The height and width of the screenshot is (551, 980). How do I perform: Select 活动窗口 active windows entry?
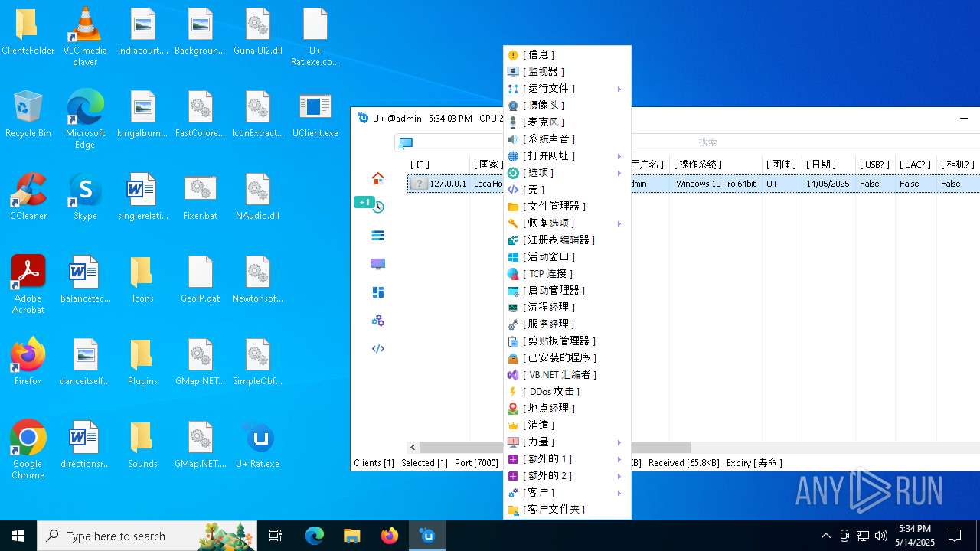[x=567, y=257]
